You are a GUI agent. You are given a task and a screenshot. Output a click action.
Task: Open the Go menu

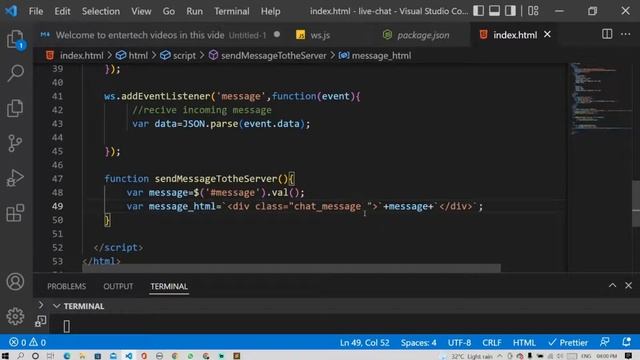(x=169, y=11)
